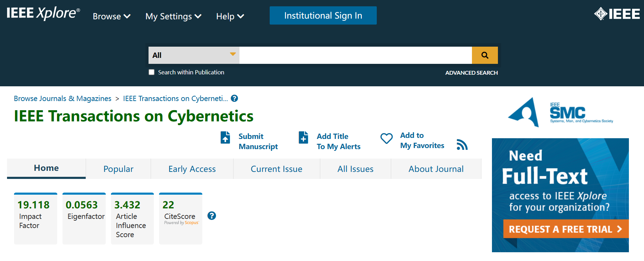Click the IEEE SMC society logo

(x=560, y=112)
